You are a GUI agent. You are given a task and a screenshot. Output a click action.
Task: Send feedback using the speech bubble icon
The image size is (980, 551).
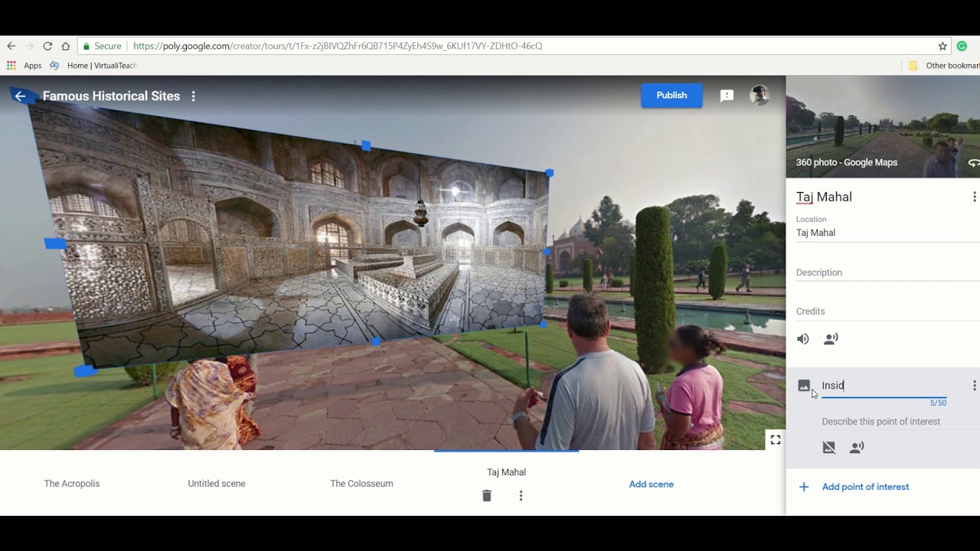727,96
